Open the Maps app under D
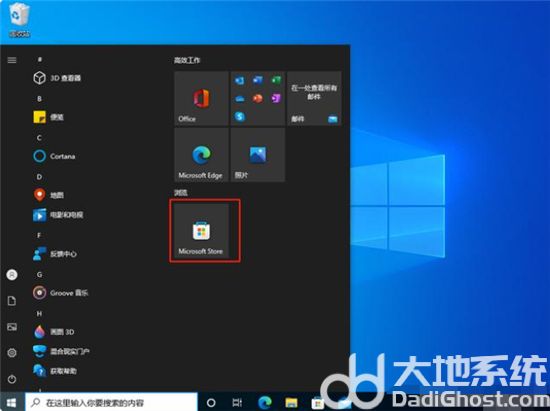The image size is (550, 411). click(x=48, y=195)
